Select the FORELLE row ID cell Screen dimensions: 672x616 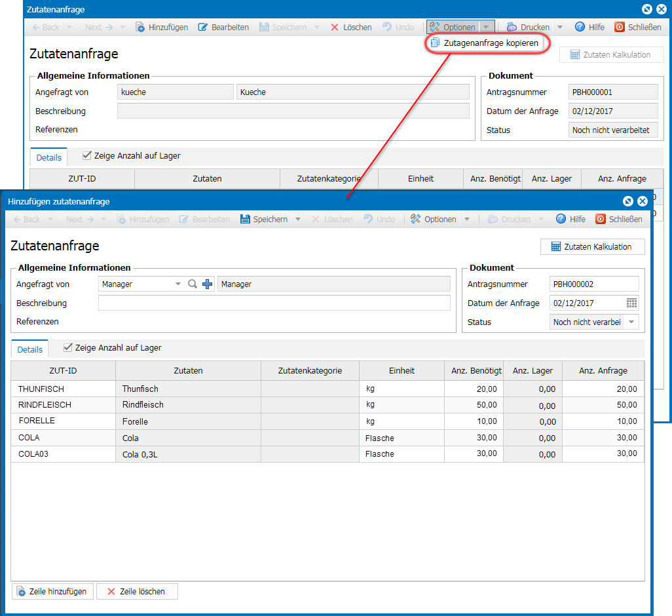[x=63, y=421]
